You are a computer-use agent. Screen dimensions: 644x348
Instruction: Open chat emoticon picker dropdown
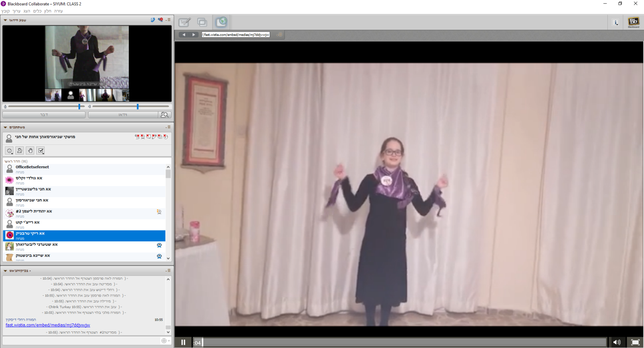[165, 341]
